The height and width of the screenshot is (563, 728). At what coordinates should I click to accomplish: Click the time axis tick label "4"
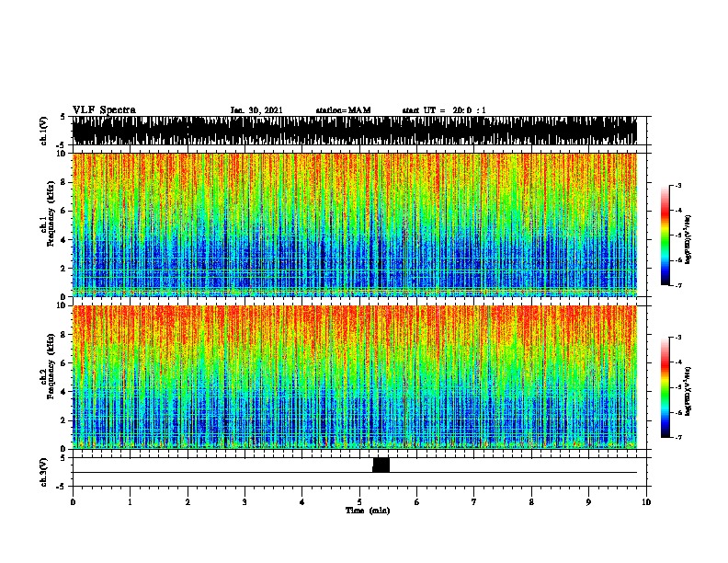[302, 502]
